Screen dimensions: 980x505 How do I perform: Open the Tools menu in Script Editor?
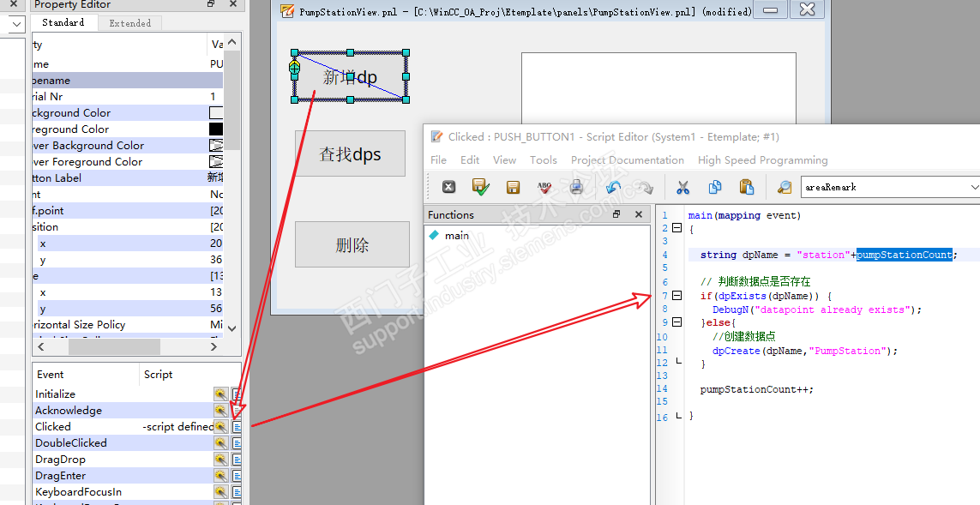[543, 160]
